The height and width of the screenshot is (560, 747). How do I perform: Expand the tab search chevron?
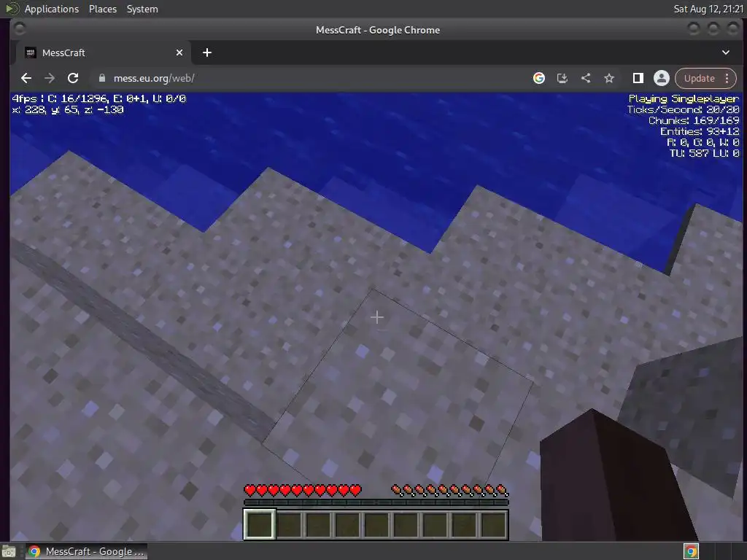(x=726, y=52)
